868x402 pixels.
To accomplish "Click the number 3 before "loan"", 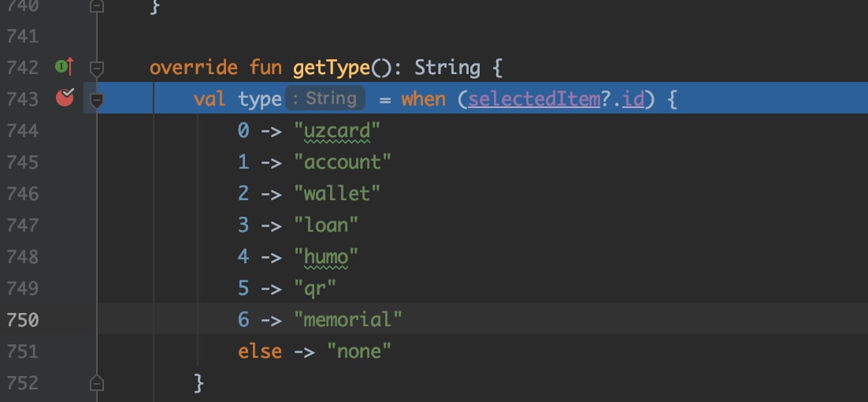I will tap(243, 225).
